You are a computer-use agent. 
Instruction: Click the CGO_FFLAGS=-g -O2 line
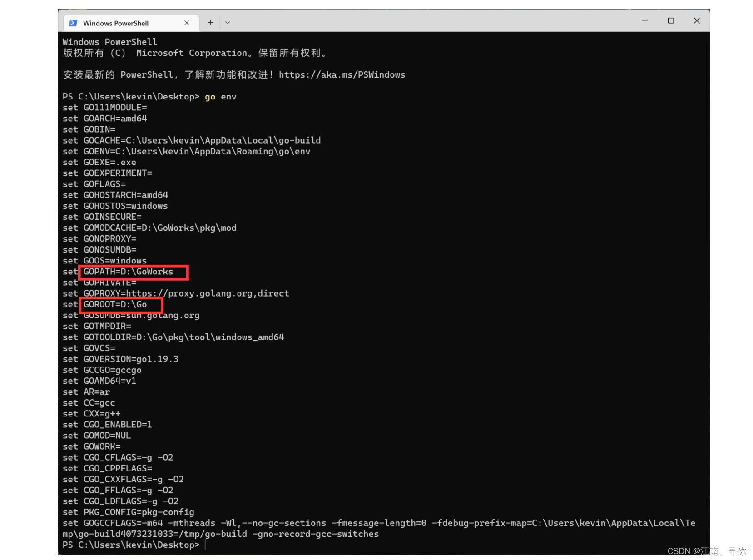click(118, 490)
